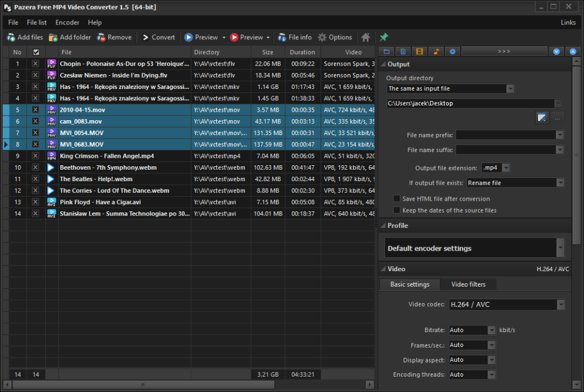This screenshot has width=584, height=392.
Task: Open the Output panel folder icon tab
Action: pos(387,52)
